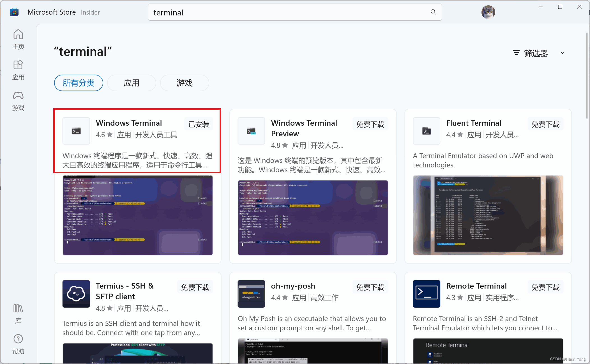This screenshot has height=364, width=590.
Task: Click the Windows Terminal Preview app icon
Action: tap(251, 131)
